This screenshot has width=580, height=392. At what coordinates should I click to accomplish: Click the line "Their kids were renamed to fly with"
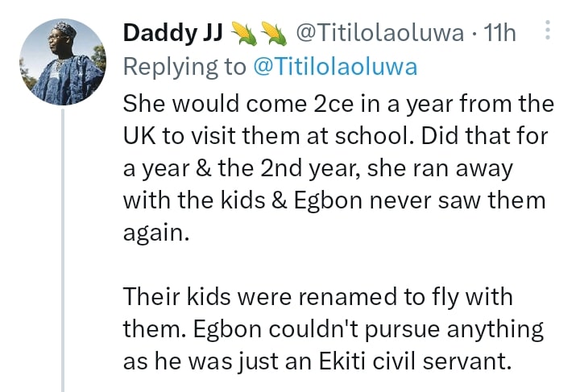(x=317, y=297)
